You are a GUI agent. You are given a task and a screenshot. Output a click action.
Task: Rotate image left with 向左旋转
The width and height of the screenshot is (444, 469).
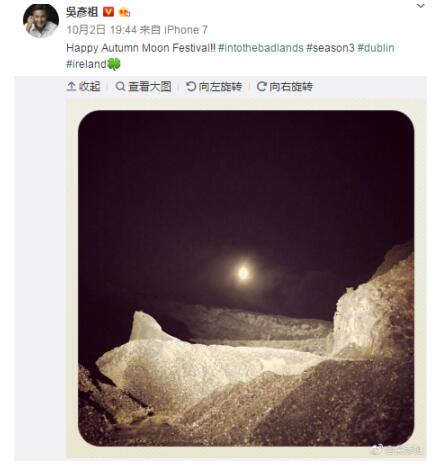[214, 87]
